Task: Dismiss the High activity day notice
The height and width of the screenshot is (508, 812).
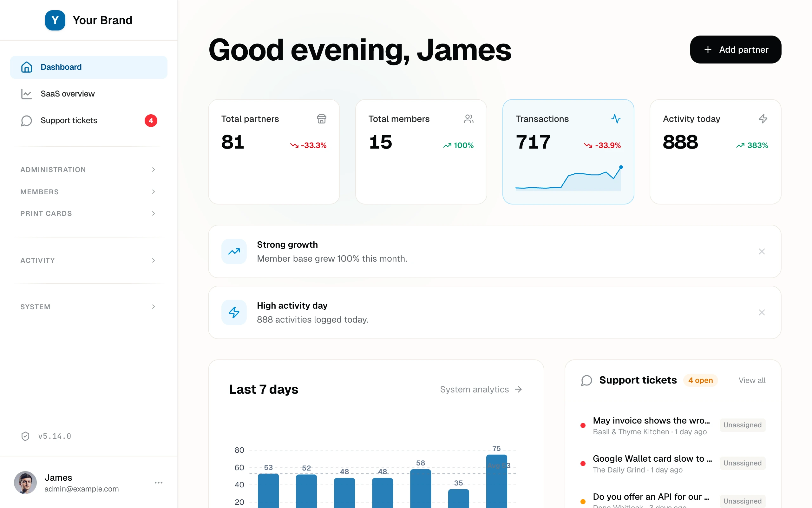Action: [762, 312]
